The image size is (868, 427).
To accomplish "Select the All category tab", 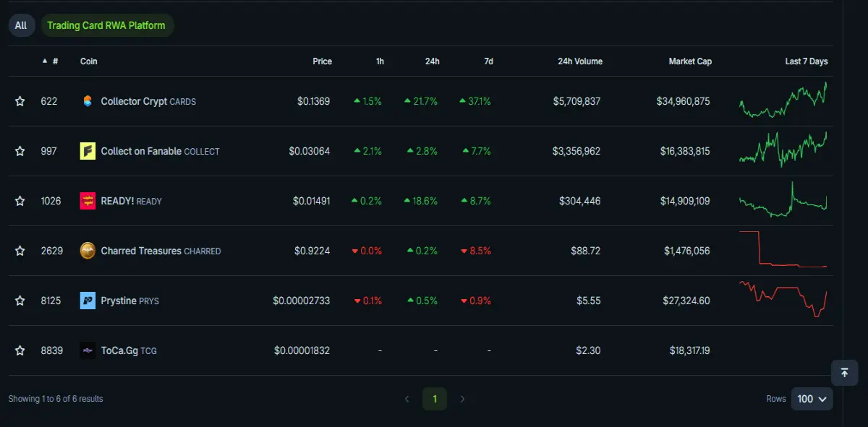I will pos(21,25).
